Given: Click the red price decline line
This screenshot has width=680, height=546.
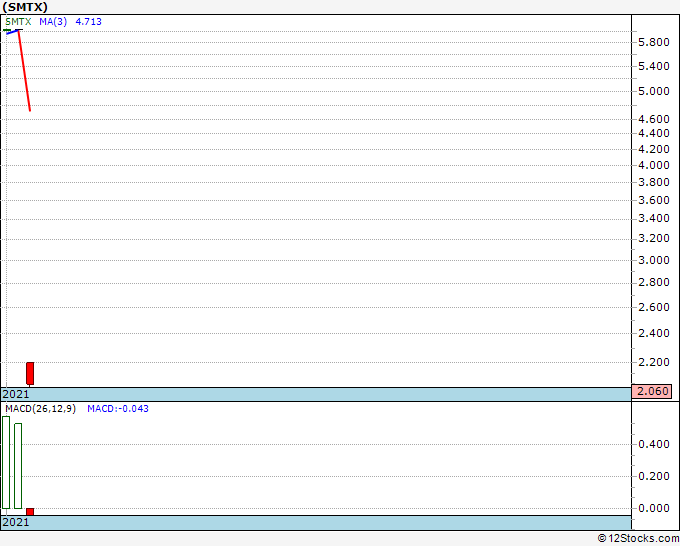Looking at the screenshot, I should tap(24, 71).
